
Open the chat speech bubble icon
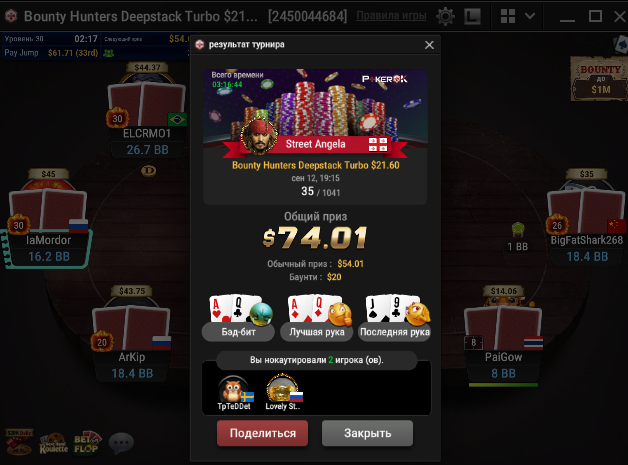121,443
